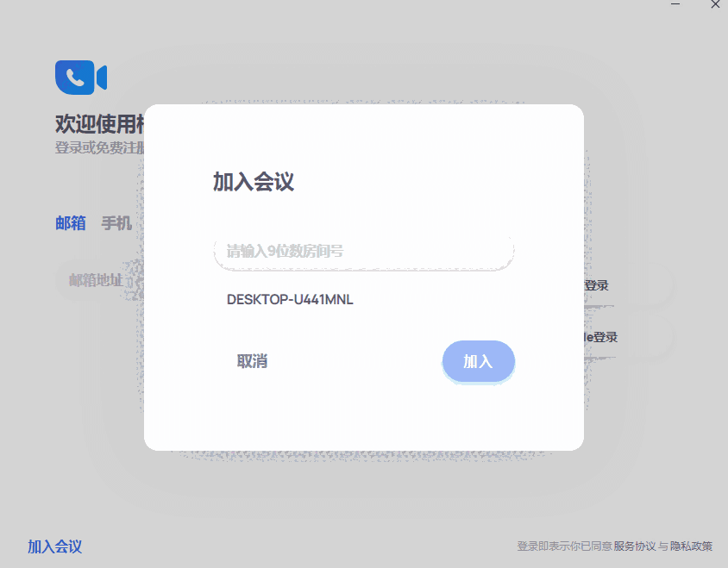The height and width of the screenshot is (568, 728).
Task: Click the 加入 button to join meeting
Action: pyautogui.click(x=478, y=361)
